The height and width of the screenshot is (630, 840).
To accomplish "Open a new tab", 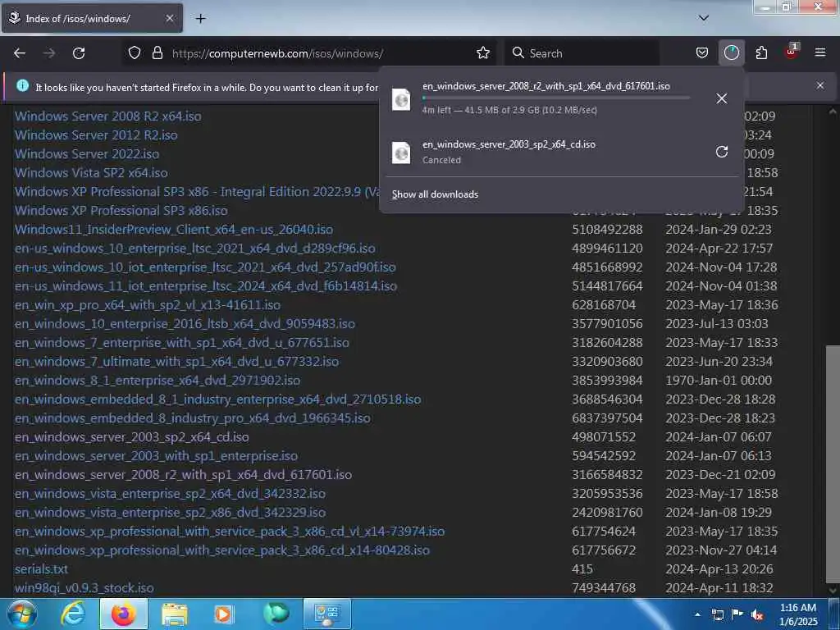I will tap(200, 19).
